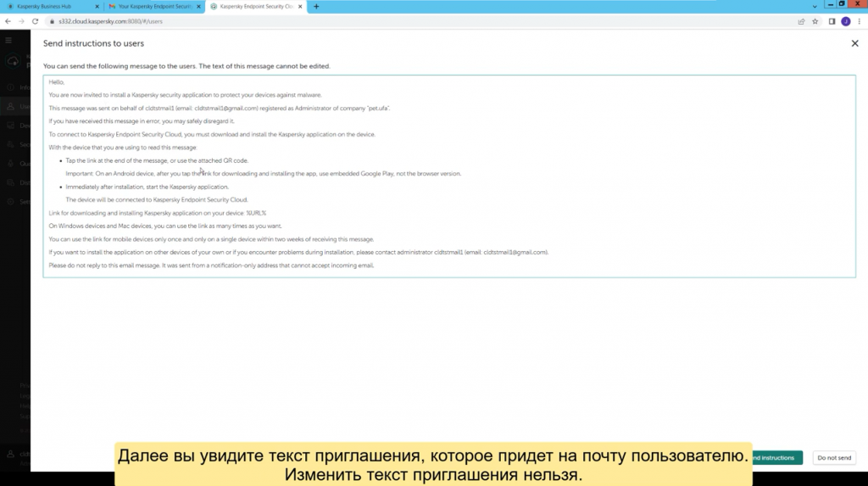Toggle the hamburger menu in the sidebar

pyautogui.click(x=8, y=40)
